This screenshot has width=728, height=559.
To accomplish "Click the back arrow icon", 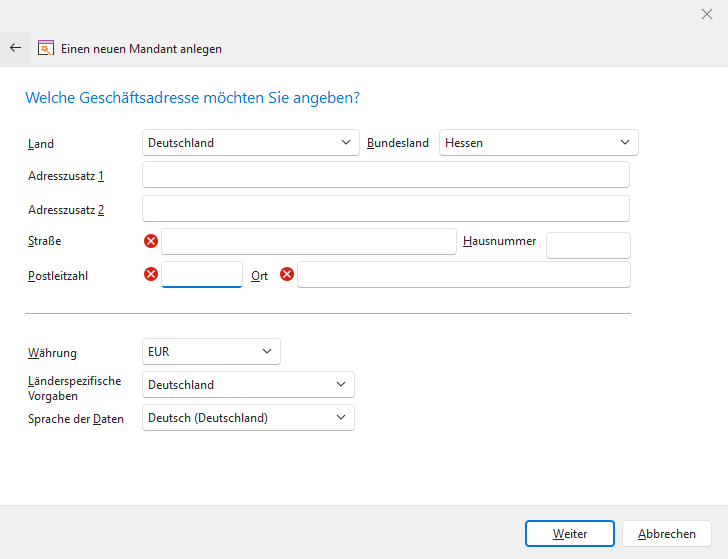I will (15, 48).
